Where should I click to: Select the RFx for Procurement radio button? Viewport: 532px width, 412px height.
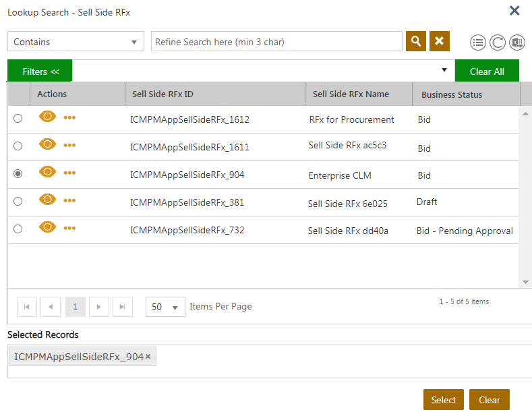[x=18, y=118]
